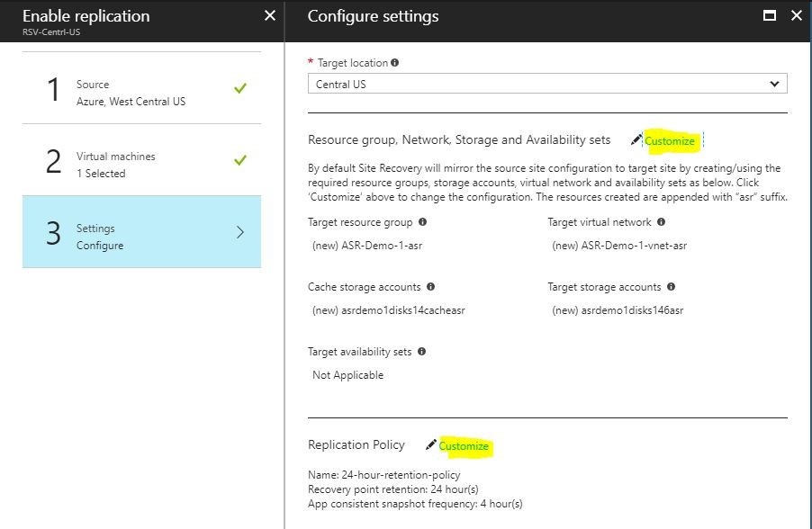The image size is (812, 529).
Task: Maximize the Configure settings blade
Action: (771, 15)
